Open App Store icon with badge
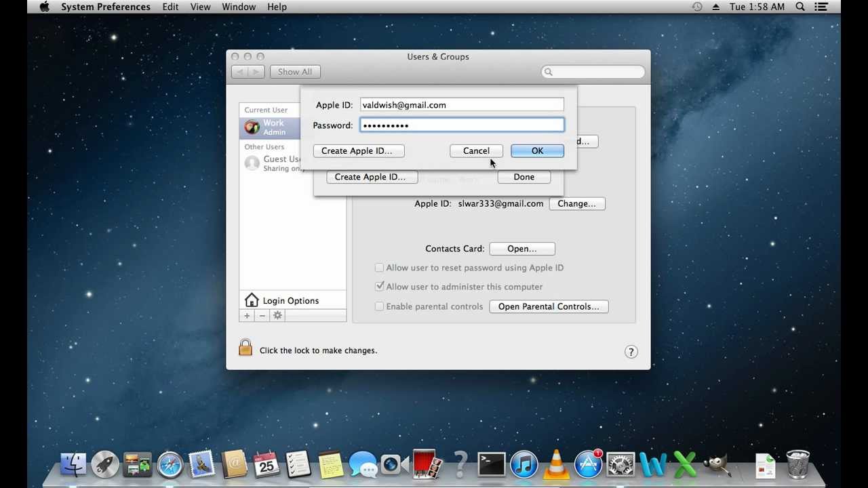This screenshot has width=868, height=488. click(588, 465)
